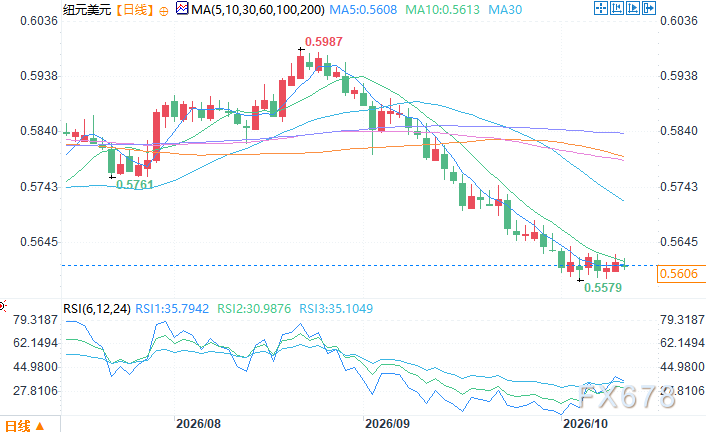Screen dimensions: 706x432
Task: Click the crosshair cursor icon
Action: (601, 8)
